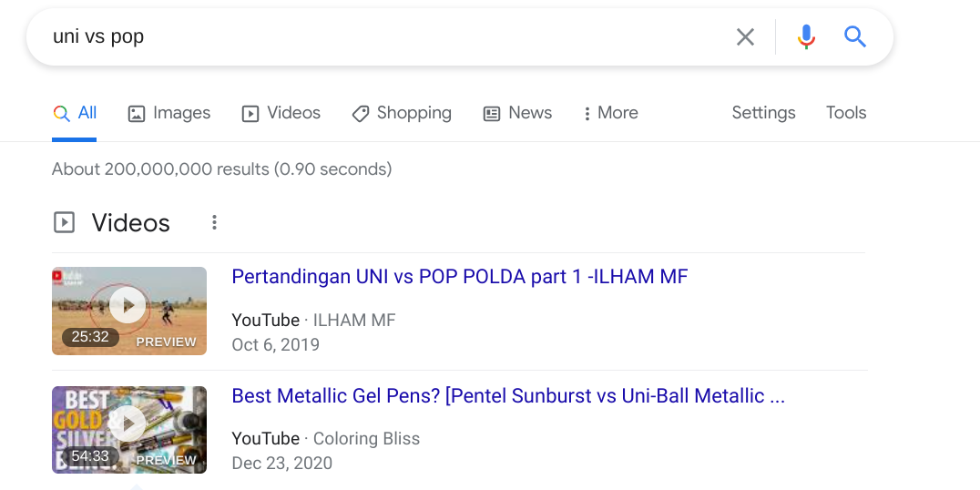Viewport: 980px width, 490px height.
Task: Open the News tab
Action: [x=517, y=113]
